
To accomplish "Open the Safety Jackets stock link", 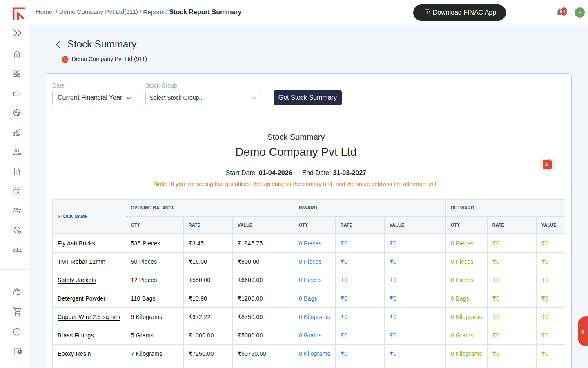I will pyautogui.click(x=77, y=280).
